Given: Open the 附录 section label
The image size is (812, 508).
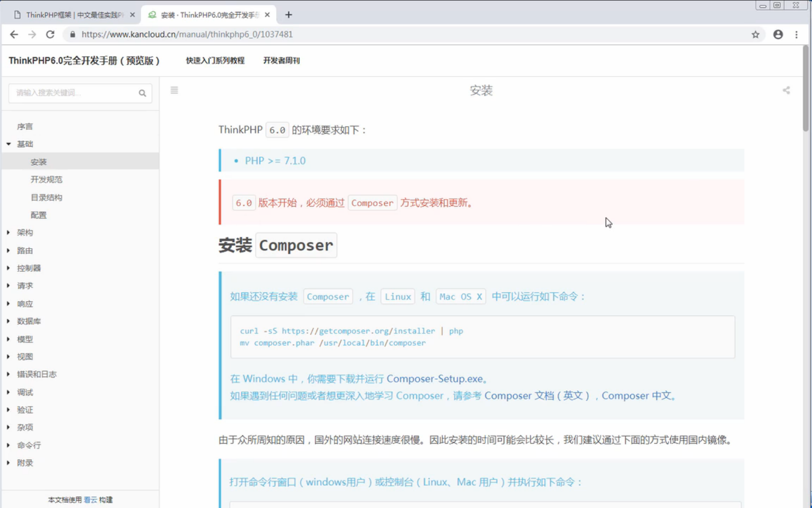Looking at the screenshot, I should click(25, 463).
